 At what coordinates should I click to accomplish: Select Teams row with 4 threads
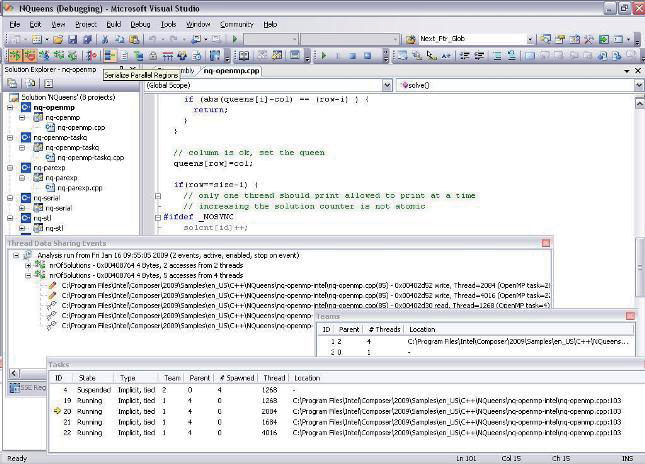(476, 341)
